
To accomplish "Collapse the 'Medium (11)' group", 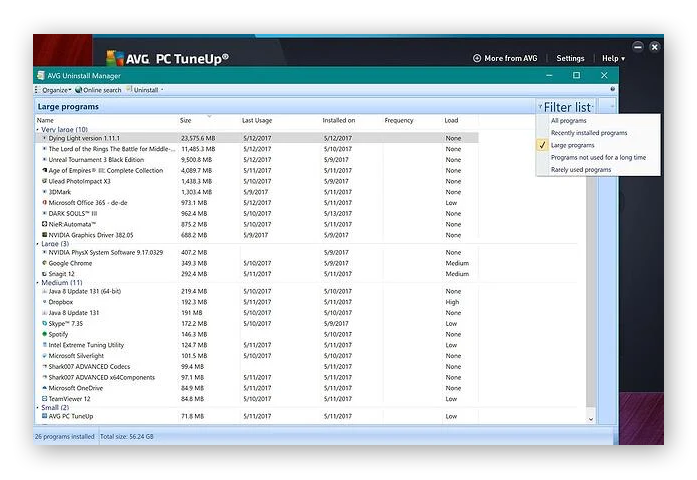I will (38, 282).
